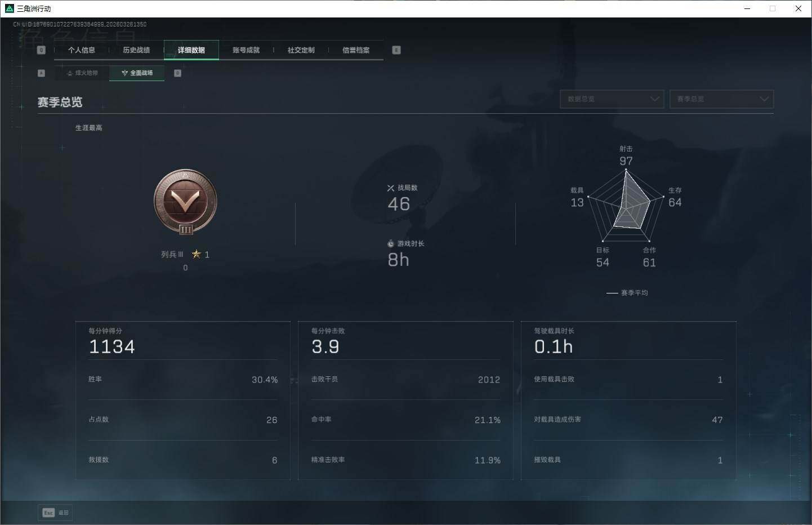
Task: Click the 合作 score 61
Action: coord(649,262)
